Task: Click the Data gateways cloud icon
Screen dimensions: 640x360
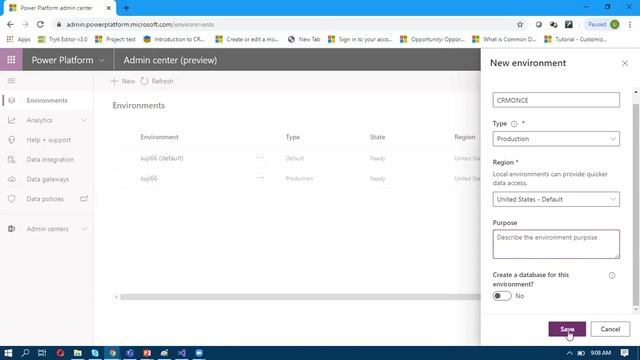Action: click(x=12, y=179)
